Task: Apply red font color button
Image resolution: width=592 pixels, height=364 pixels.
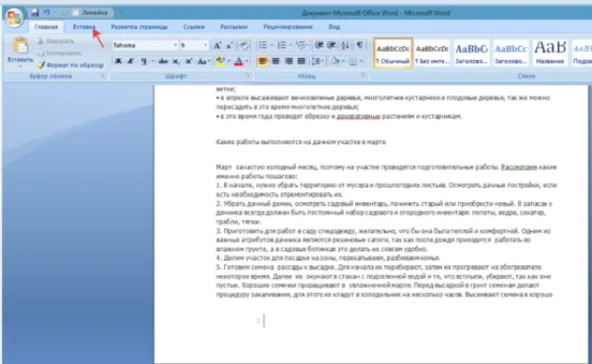Action: [239, 61]
